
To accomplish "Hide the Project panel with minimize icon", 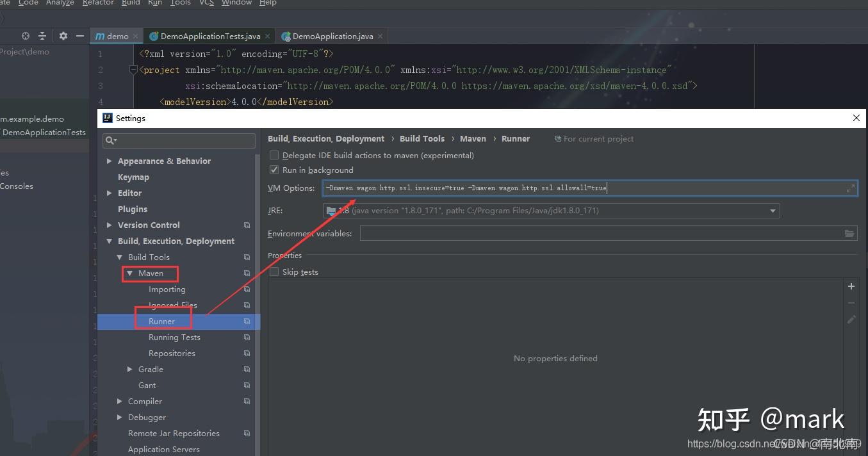I will click(79, 36).
